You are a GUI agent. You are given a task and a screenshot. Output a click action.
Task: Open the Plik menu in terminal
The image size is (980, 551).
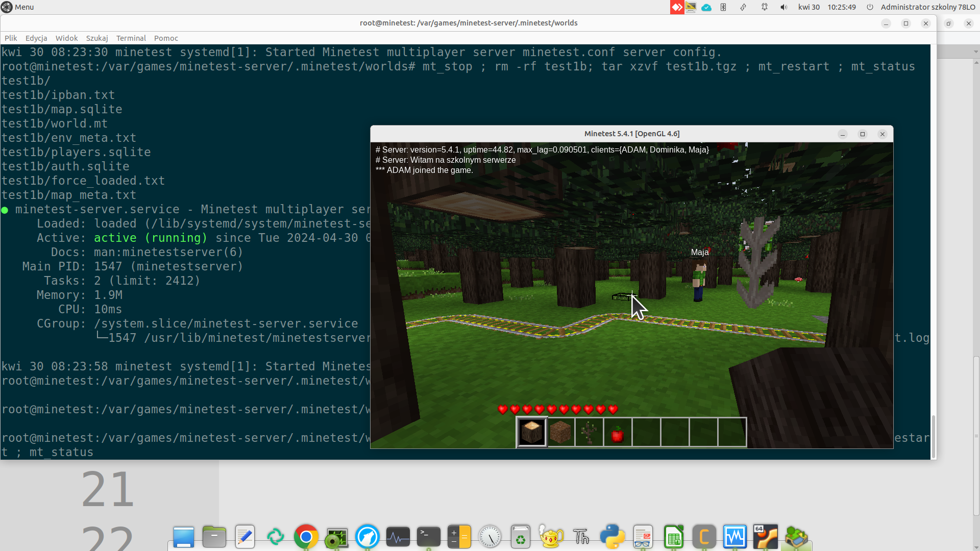pyautogui.click(x=11, y=38)
